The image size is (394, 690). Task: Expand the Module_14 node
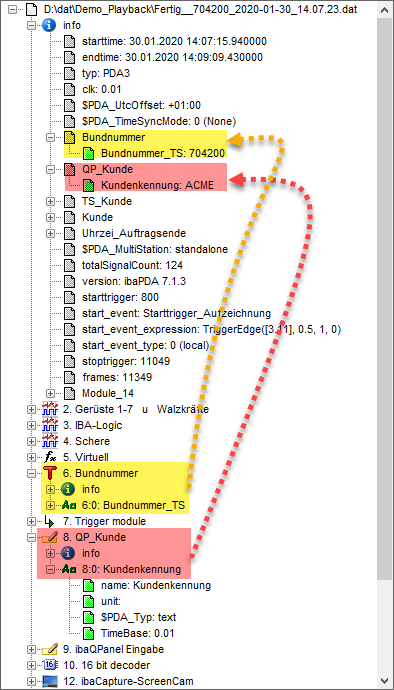[x=51, y=393]
